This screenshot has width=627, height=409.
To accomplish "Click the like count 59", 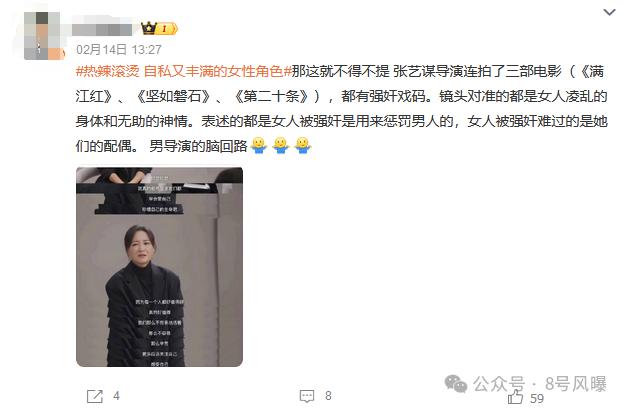I will click(x=537, y=398).
